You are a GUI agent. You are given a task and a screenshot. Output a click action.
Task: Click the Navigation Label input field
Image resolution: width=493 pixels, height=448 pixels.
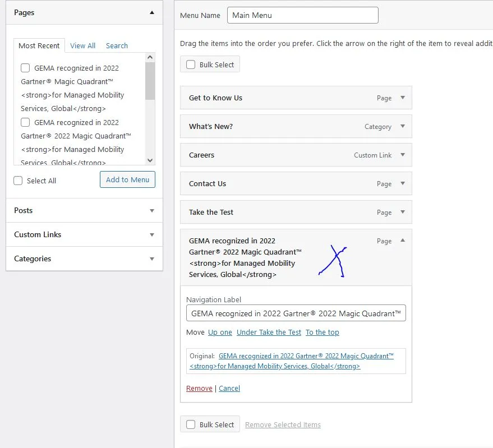click(x=296, y=313)
